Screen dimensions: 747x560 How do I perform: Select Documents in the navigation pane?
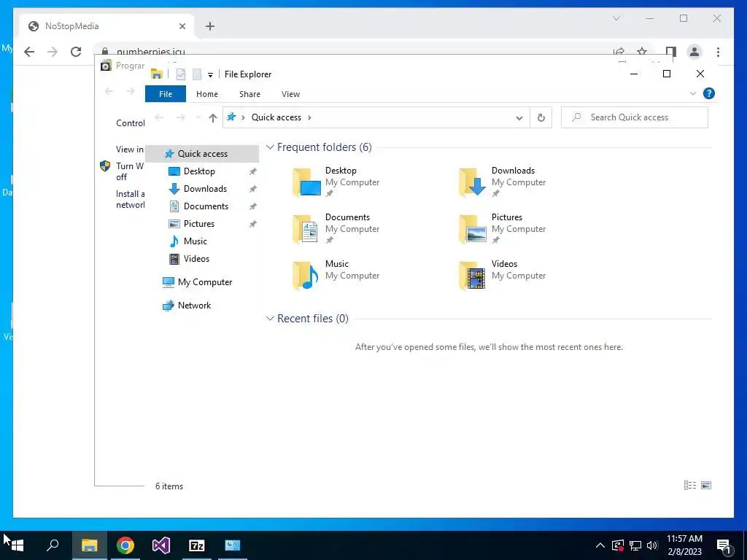tap(206, 206)
